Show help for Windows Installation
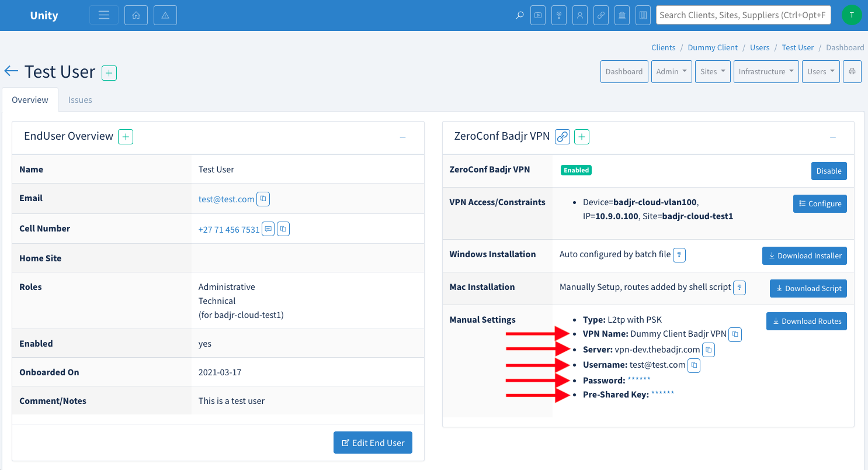Viewport: 868px width, 470px height. 679,255
